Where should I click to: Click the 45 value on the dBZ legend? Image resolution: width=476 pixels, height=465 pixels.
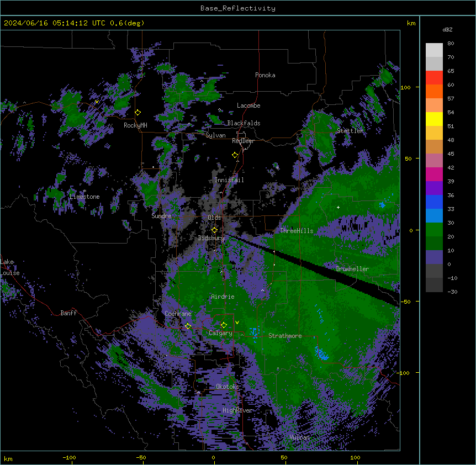451,154
